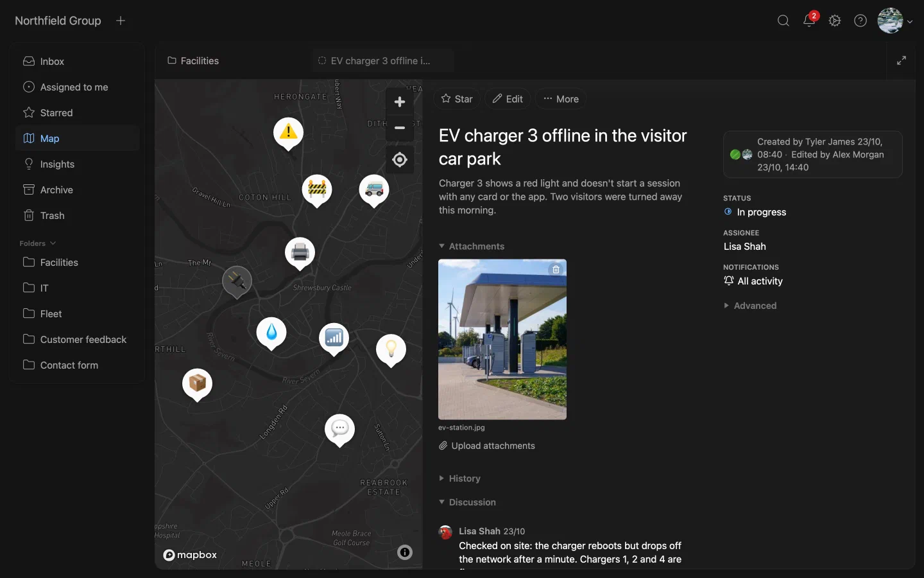The width and height of the screenshot is (924, 578).
Task: Open the user profile avatar menu
Action: [895, 21]
